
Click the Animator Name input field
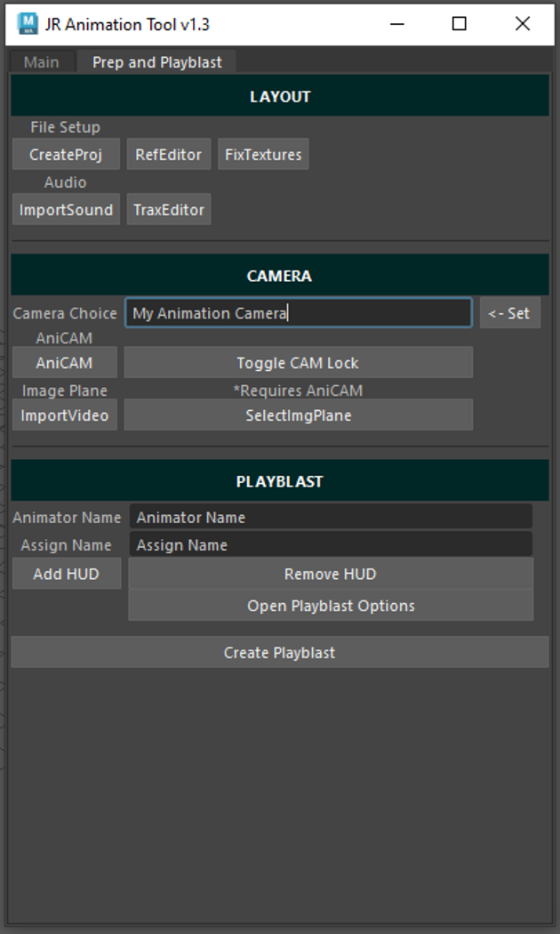tap(331, 517)
